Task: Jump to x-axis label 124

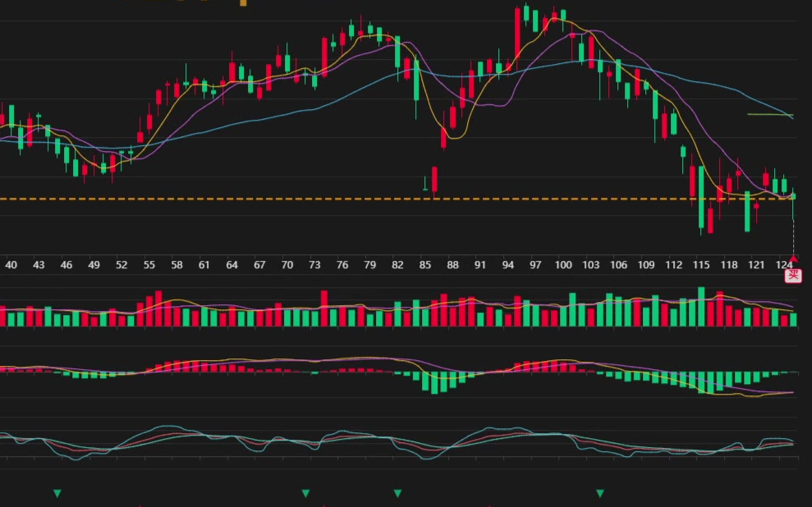Action: 784,265
